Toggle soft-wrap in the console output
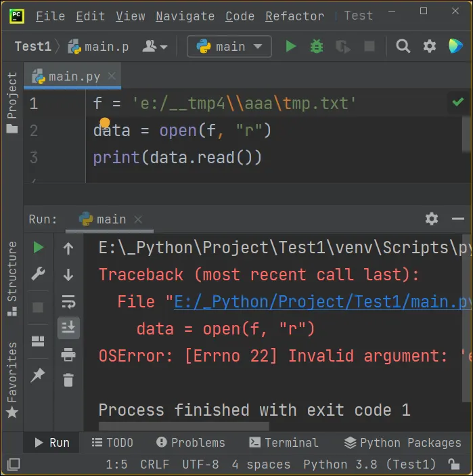The height and width of the screenshot is (476, 473). click(x=68, y=301)
